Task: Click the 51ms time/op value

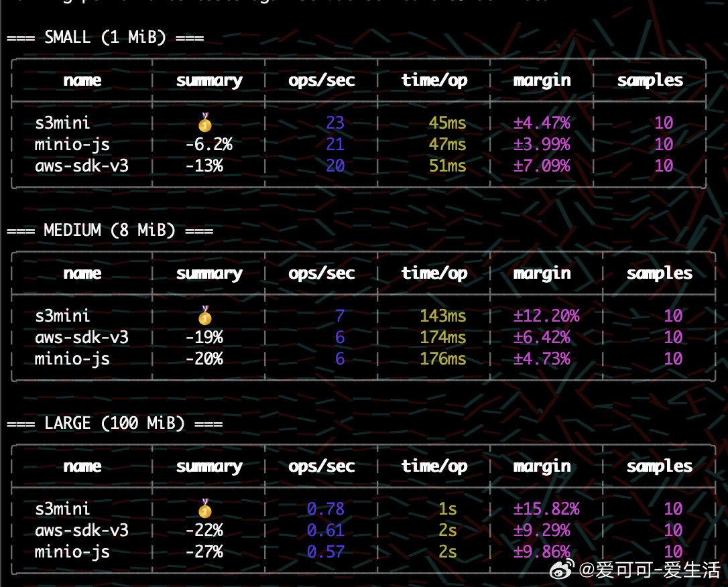Action: [448, 166]
